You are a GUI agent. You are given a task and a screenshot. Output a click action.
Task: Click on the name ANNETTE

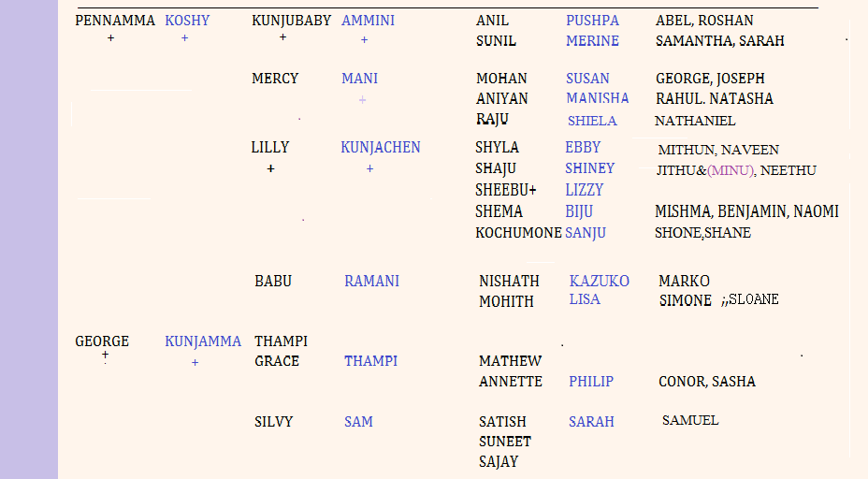[511, 382]
